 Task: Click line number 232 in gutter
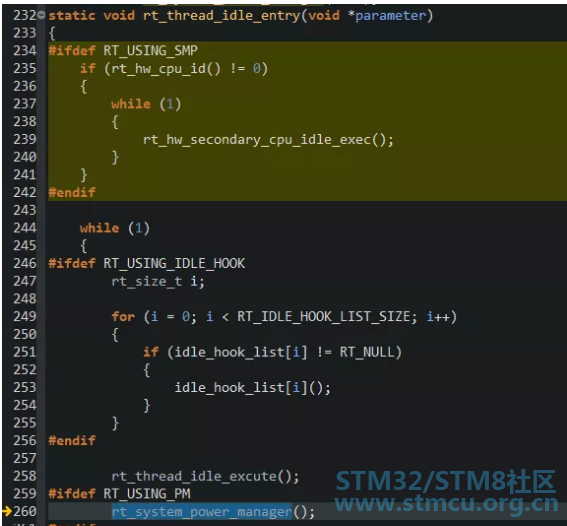[x=25, y=16]
